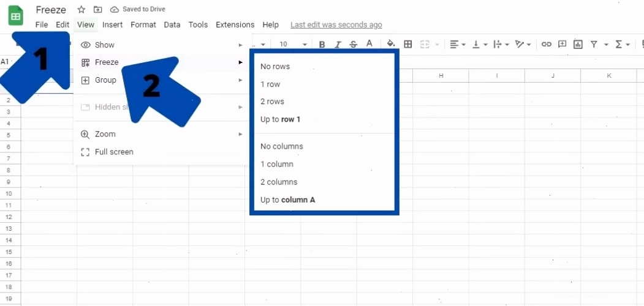The width and height of the screenshot is (644, 306).
Task: Click the Group plus-box icon
Action: [x=85, y=80]
